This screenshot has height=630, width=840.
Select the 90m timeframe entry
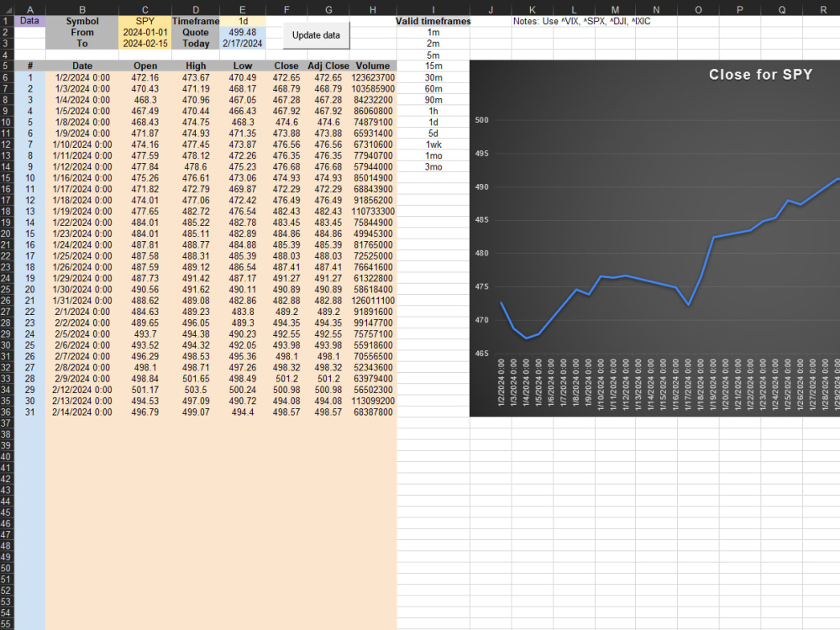pyautogui.click(x=433, y=100)
